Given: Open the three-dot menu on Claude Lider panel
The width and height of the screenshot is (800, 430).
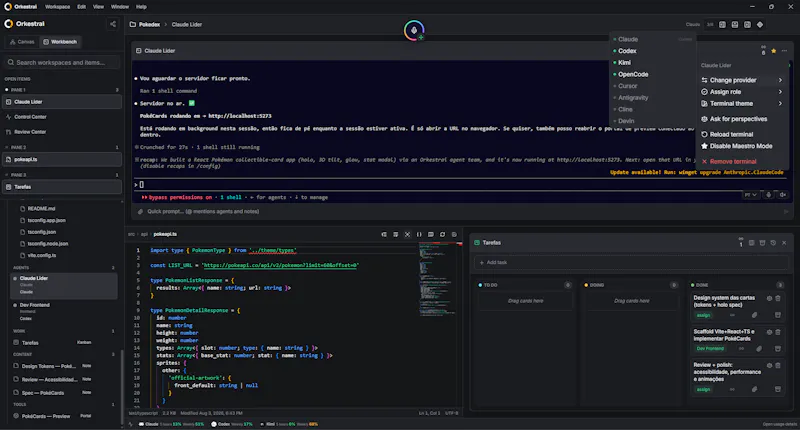Looking at the screenshot, I should click(784, 51).
